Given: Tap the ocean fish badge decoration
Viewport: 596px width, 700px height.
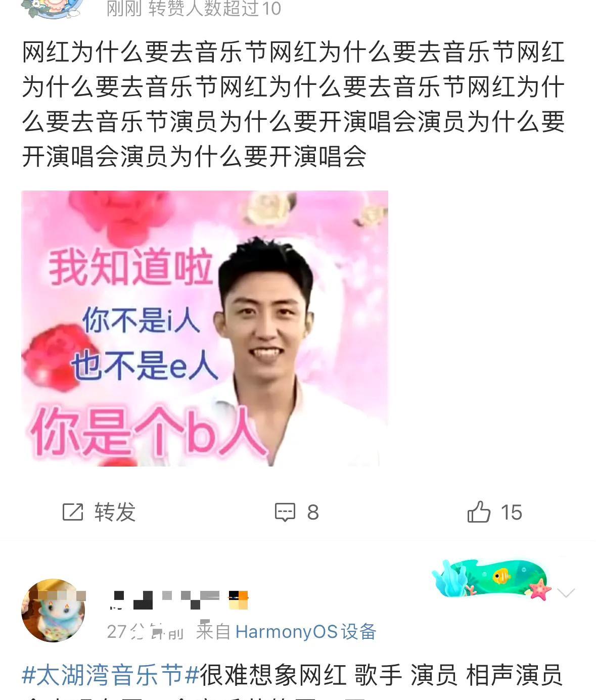Looking at the screenshot, I should point(491,579).
